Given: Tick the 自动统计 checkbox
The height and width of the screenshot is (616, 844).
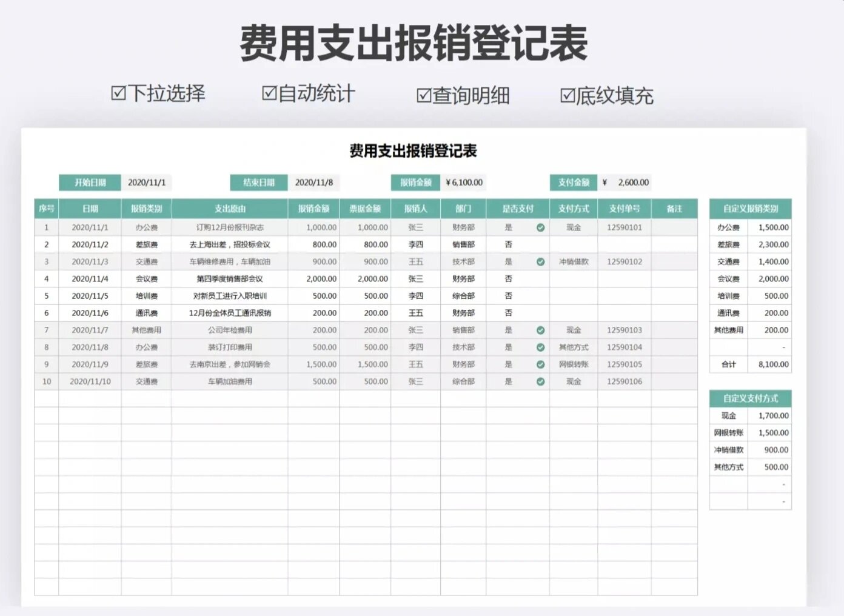Looking at the screenshot, I should (269, 93).
